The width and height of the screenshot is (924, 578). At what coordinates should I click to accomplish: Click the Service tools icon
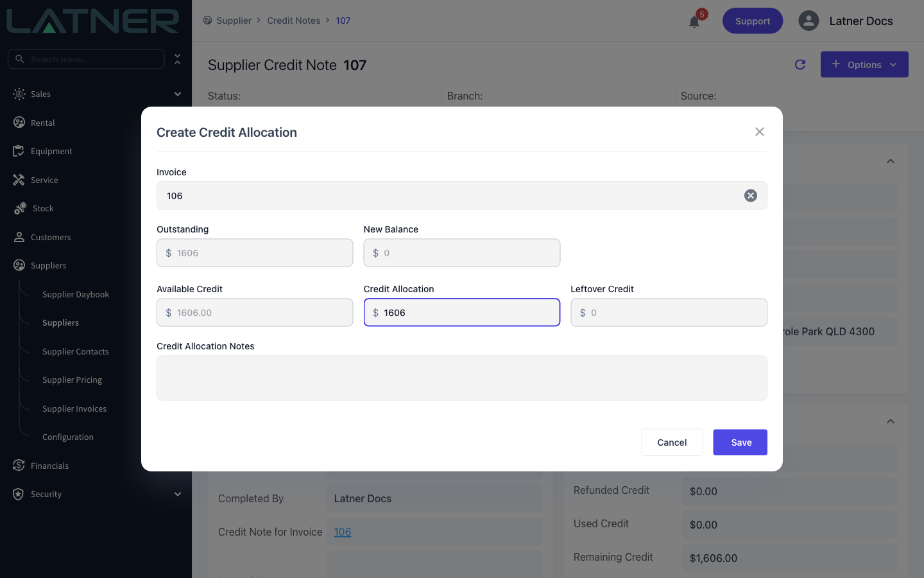(19, 180)
